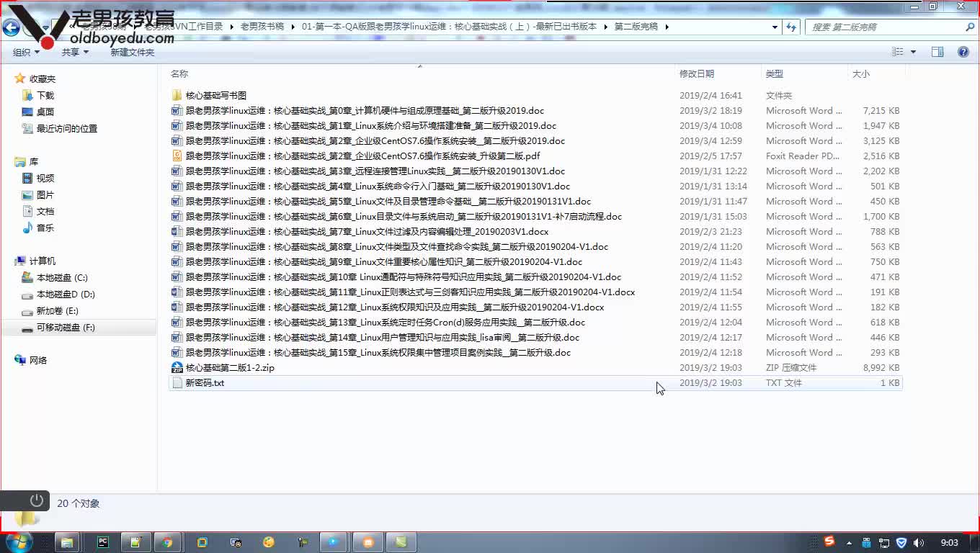
Task: Select 文档 library
Action: tap(45, 211)
